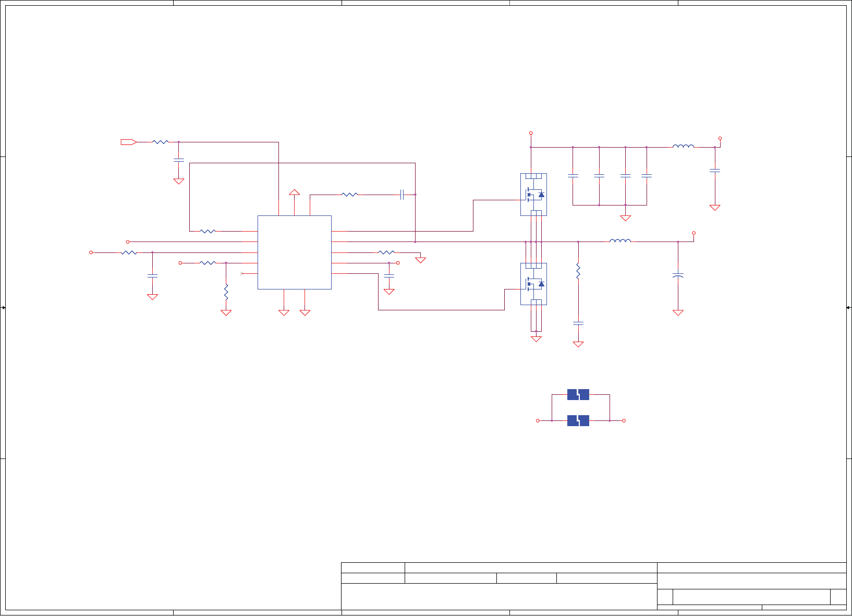Viewport: 852px width, 616px height.
Task: Click the terminal circle feeding the resistor divider
Action: coord(180,263)
